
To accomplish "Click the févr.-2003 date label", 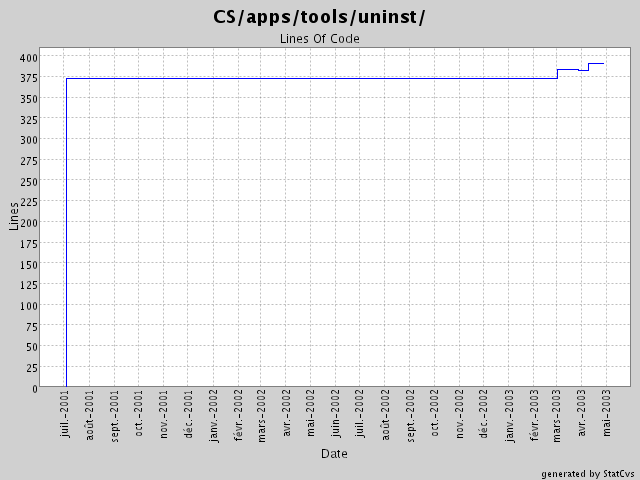I will click(534, 415).
